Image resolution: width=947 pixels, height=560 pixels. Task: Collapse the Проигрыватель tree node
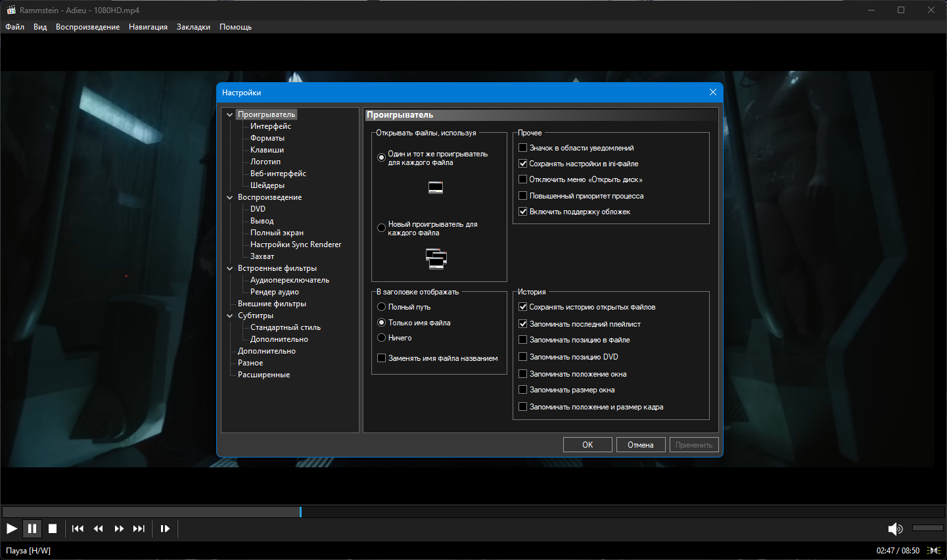coord(230,114)
